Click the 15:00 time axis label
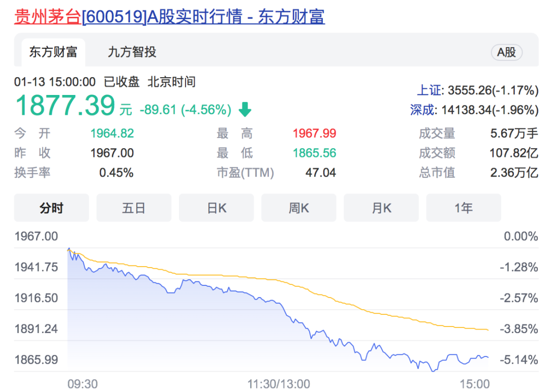The height and width of the screenshot is (392, 549). pyautogui.click(x=474, y=384)
